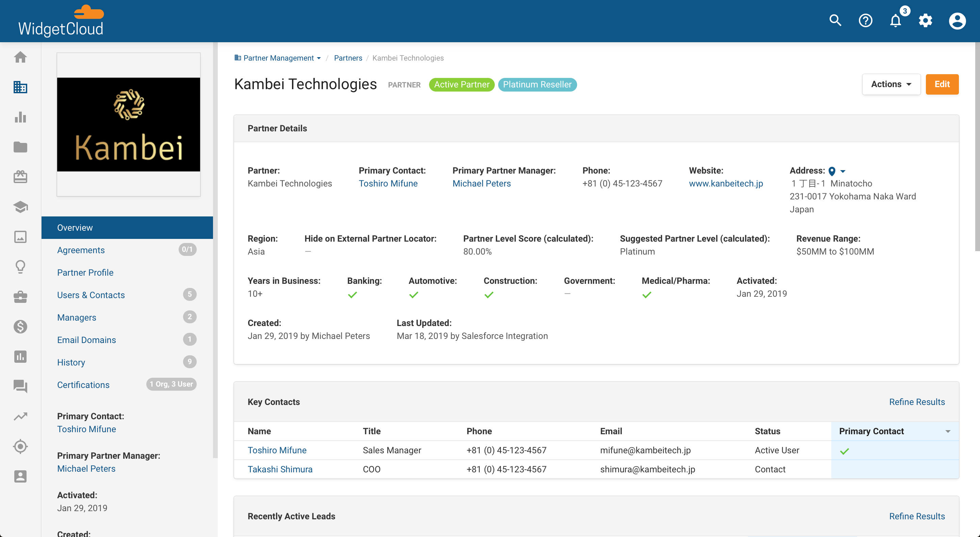Open the Primary Contact column sort arrow
Screen dimensions: 980x537
(948, 431)
